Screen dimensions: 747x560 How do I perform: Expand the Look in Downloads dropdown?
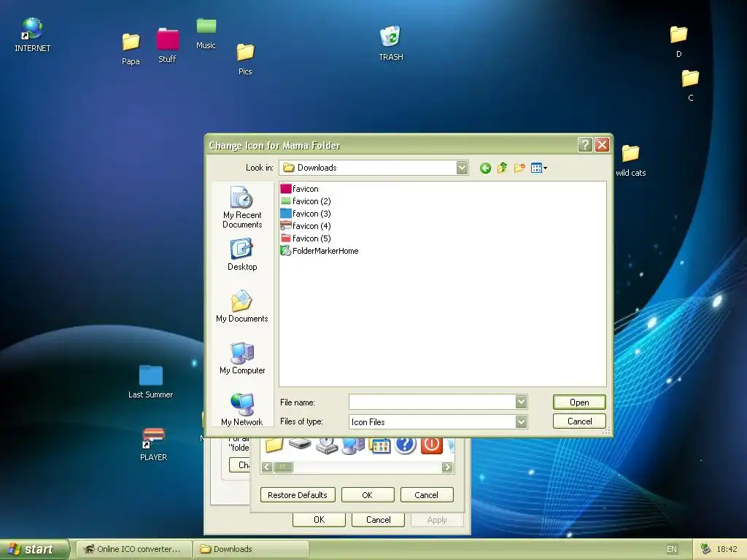(x=462, y=168)
